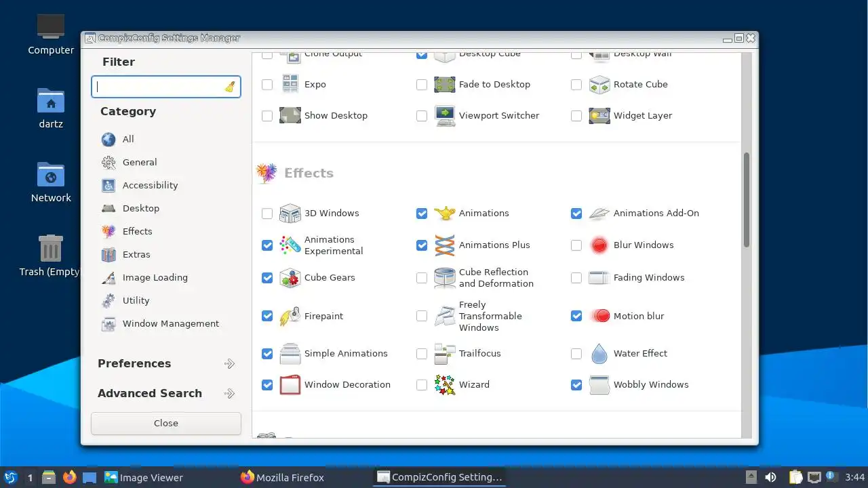This screenshot has width=868, height=488.
Task: Enable the Expo checkbox
Action: click(267, 85)
